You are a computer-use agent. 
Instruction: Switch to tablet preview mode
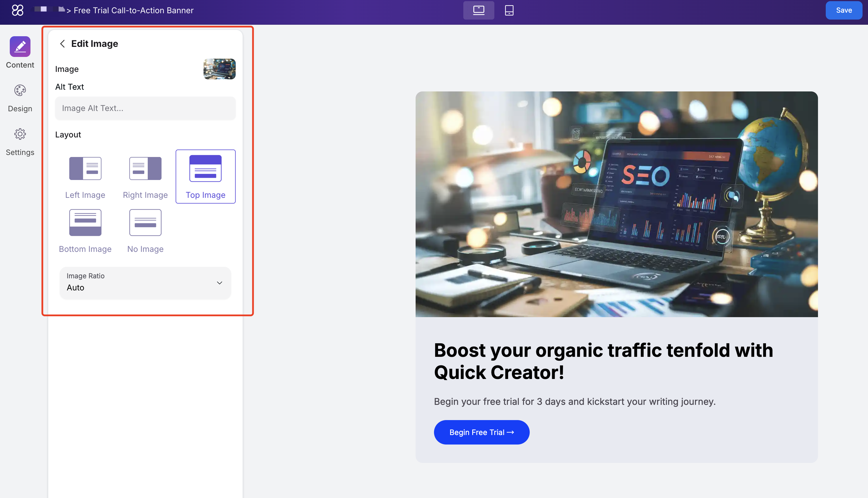(509, 10)
